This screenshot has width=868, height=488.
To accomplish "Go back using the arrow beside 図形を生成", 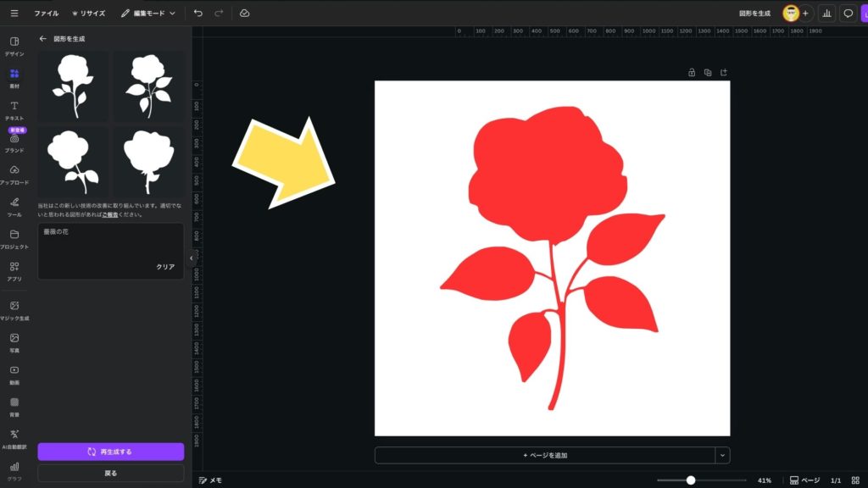I will click(43, 39).
